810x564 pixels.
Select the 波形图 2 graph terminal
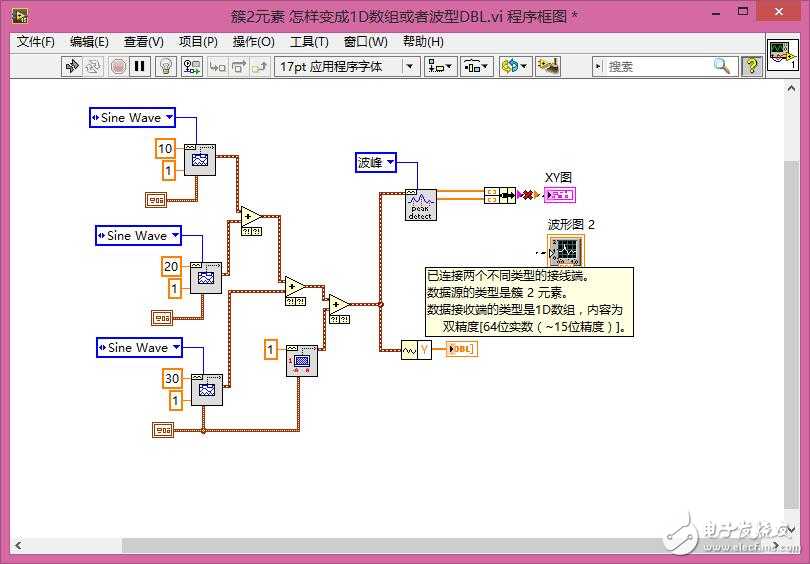point(566,251)
